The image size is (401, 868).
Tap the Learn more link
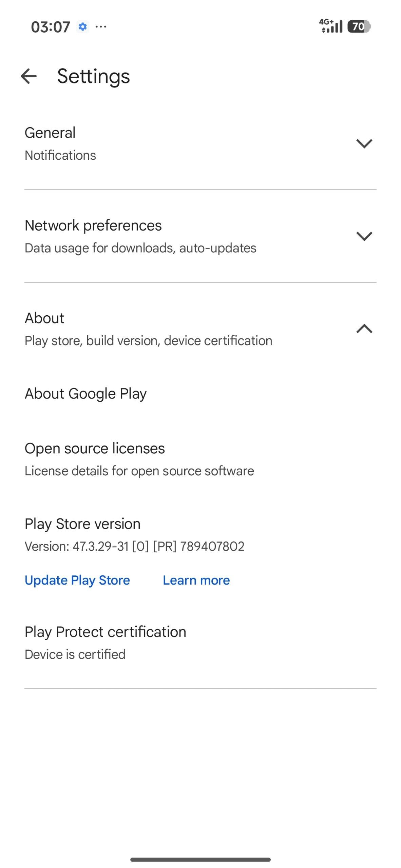pos(196,580)
